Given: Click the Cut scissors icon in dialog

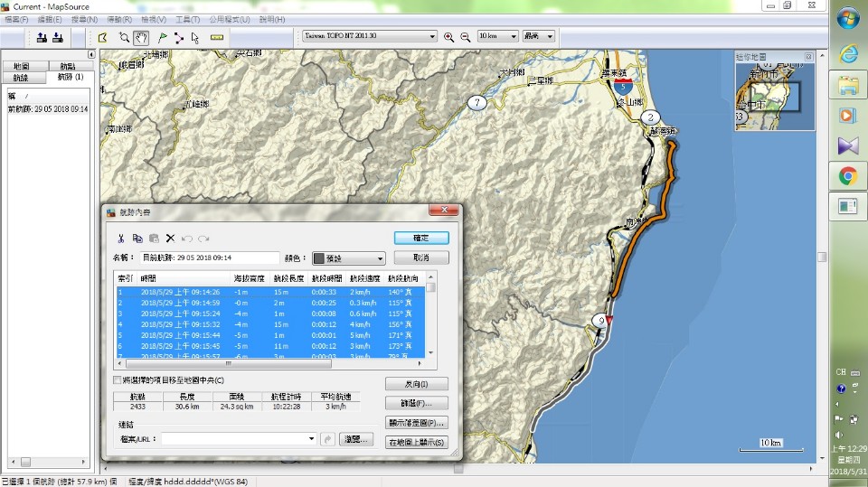Looking at the screenshot, I should [120, 239].
